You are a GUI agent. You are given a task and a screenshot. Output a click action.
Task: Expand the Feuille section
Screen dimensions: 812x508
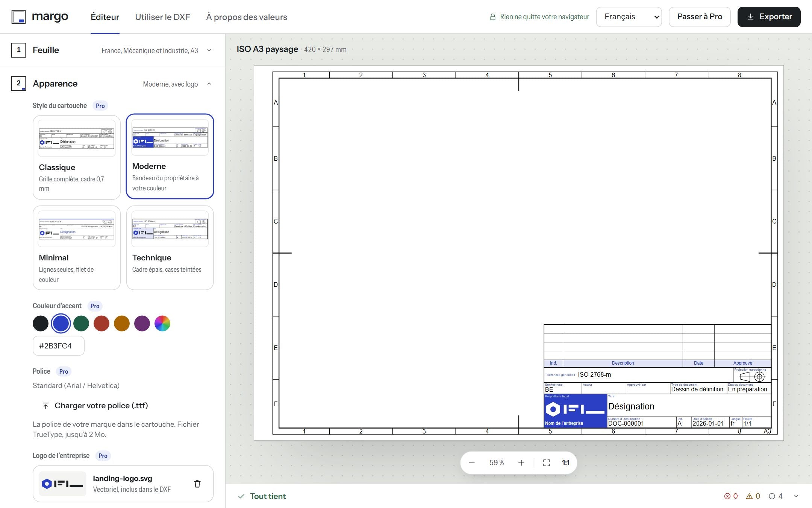[112, 50]
